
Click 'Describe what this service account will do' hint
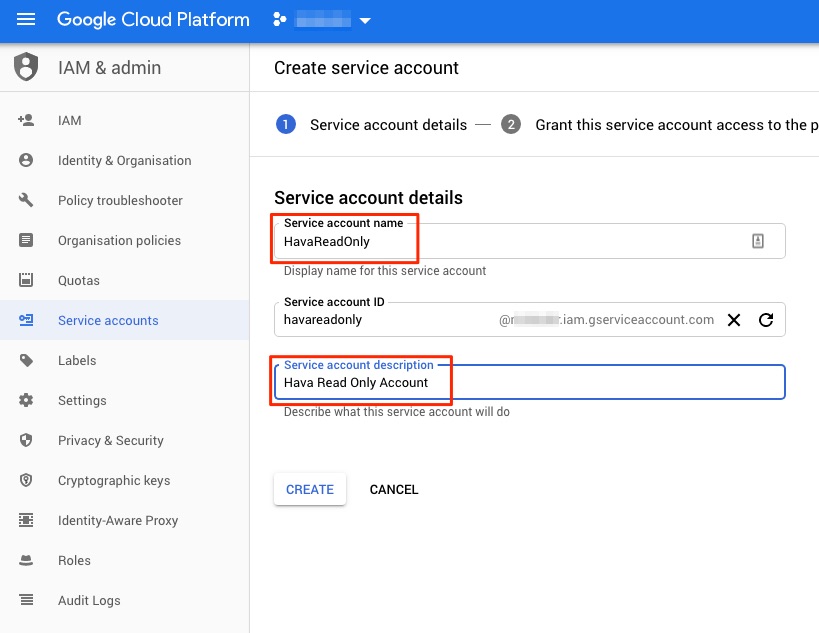396,412
